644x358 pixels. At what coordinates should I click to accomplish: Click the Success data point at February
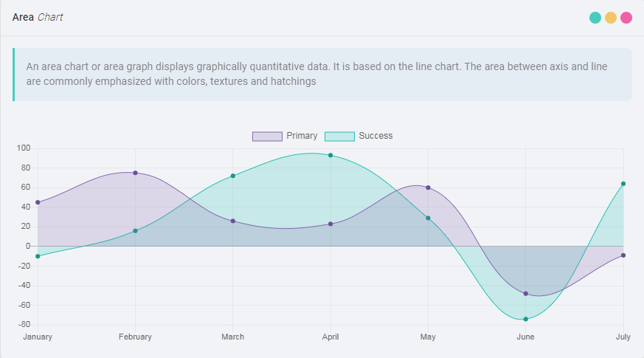pos(135,231)
